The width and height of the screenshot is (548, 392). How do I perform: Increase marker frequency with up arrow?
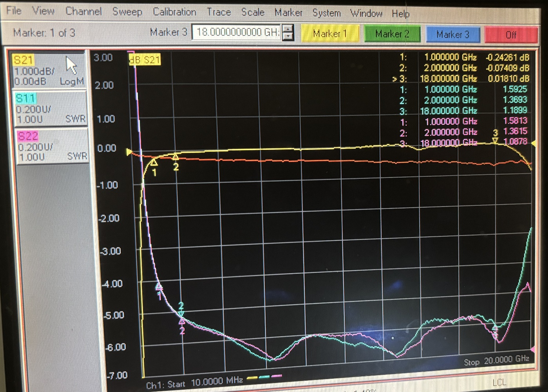288,28
